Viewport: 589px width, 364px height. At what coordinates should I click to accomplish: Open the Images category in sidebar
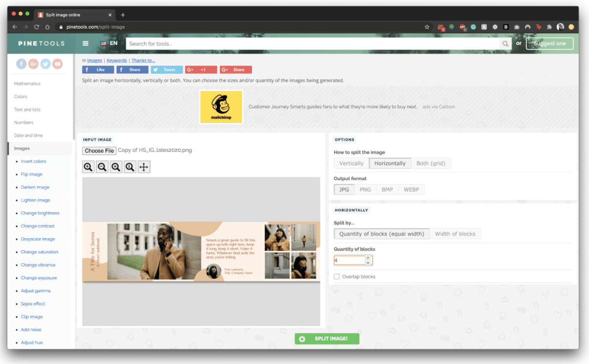click(22, 148)
